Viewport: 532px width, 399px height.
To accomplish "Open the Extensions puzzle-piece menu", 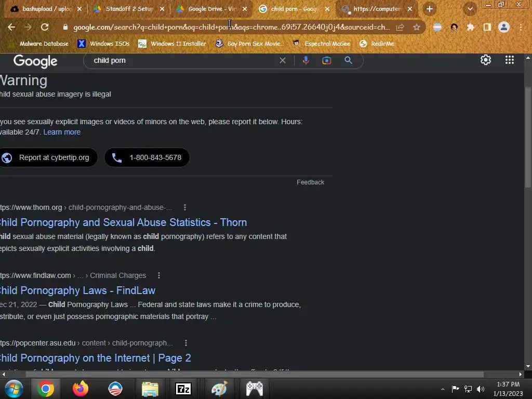I will click(x=470, y=27).
